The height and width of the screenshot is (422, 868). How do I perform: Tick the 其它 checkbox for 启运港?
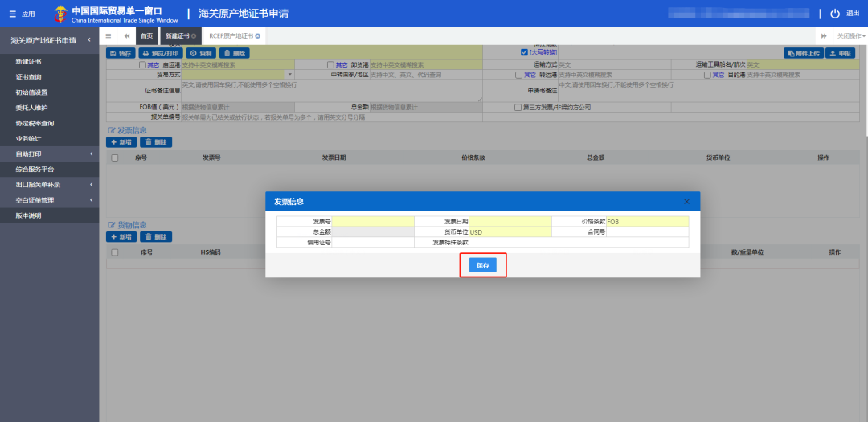coord(143,64)
